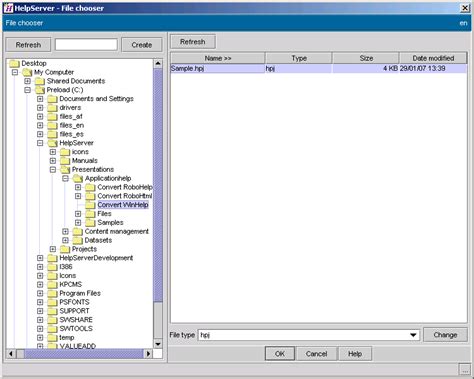This screenshot has height=379, width=474.
Task: Expand the Content management node
Action: click(x=66, y=231)
